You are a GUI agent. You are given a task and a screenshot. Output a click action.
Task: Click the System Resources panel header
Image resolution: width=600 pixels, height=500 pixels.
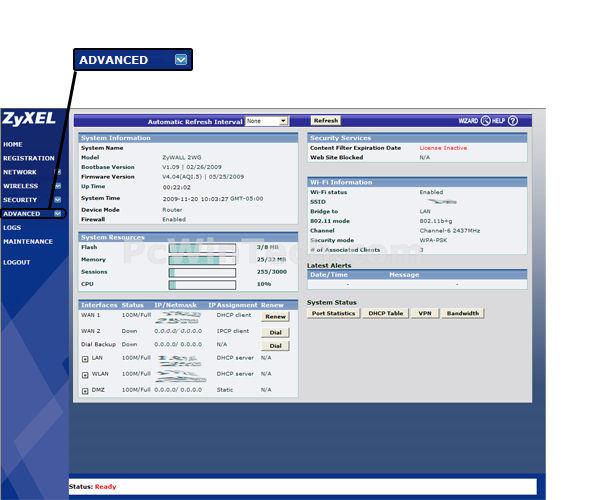point(188,238)
